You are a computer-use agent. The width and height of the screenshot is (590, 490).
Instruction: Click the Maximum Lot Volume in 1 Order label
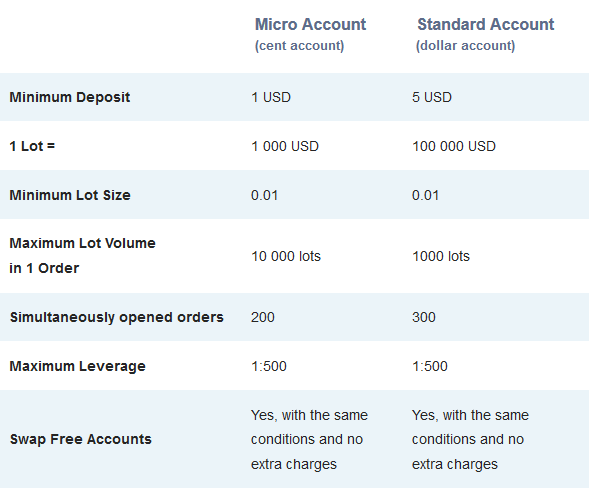click(82, 256)
